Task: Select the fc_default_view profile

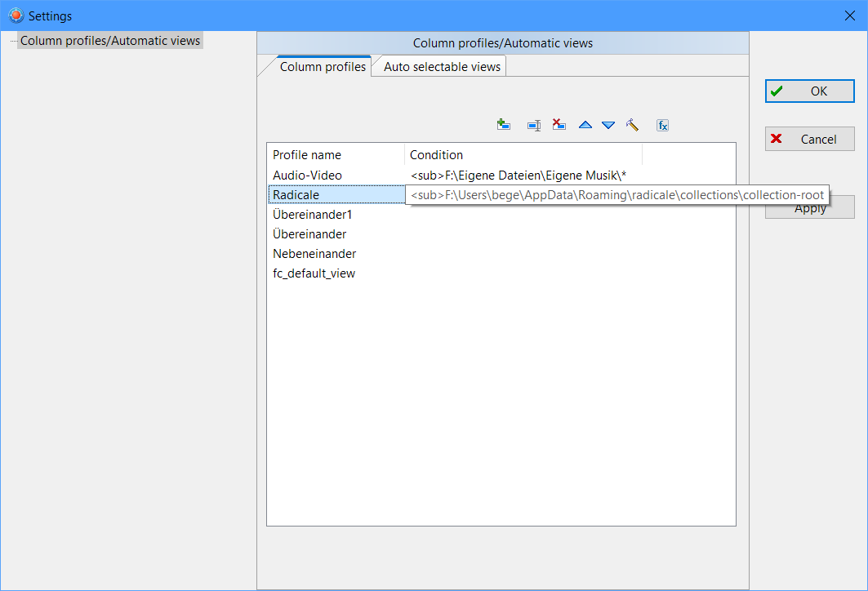Action: point(314,273)
